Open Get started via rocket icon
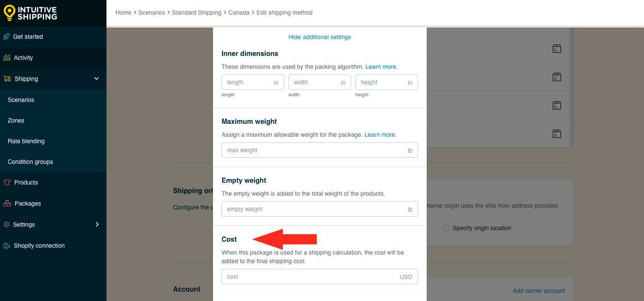 coord(6,37)
